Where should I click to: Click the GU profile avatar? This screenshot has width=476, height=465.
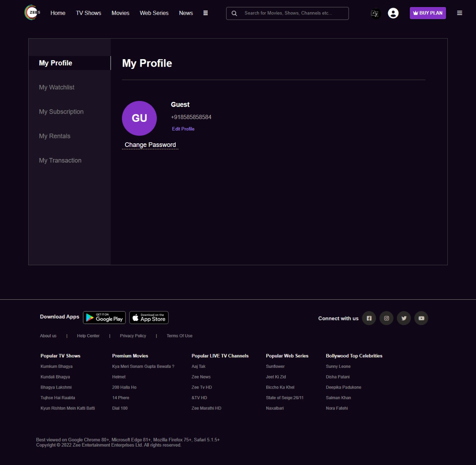point(139,118)
